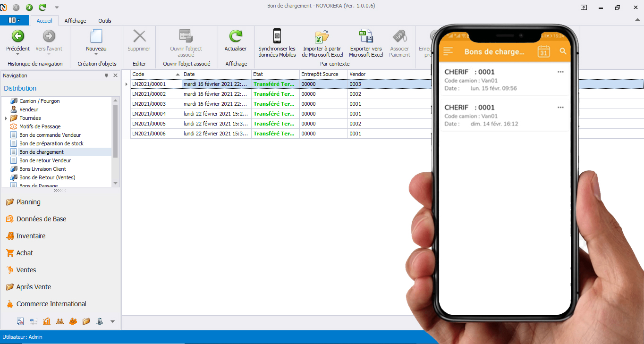Open the Nouveau dropdown arrow
This screenshot has width=644, height=344.
tap(96, 54)
